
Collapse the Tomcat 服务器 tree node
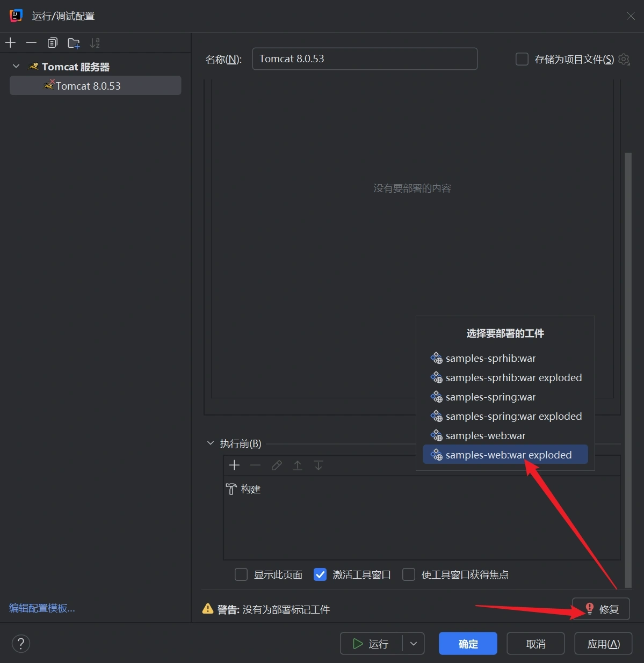click(16, 67)
